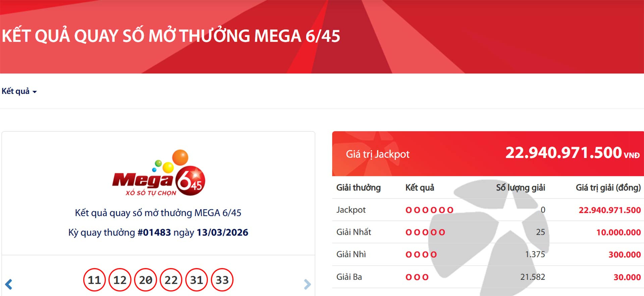Click the number 11 result ball
This screenshot has width=644, height=296.
94,280
